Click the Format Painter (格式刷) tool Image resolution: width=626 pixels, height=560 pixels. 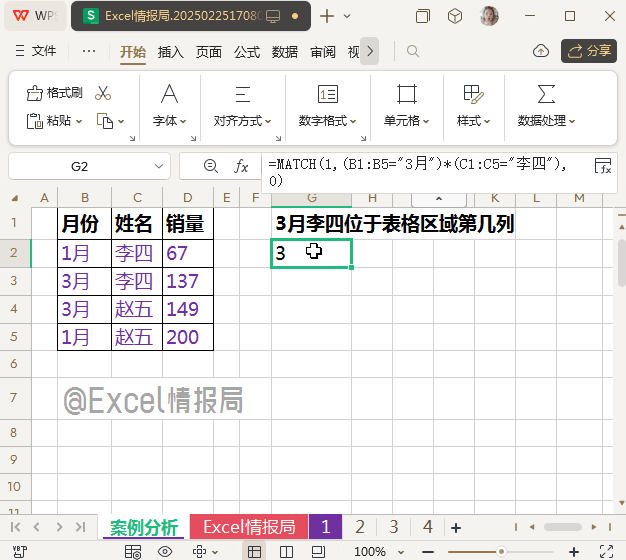point(56,93)
